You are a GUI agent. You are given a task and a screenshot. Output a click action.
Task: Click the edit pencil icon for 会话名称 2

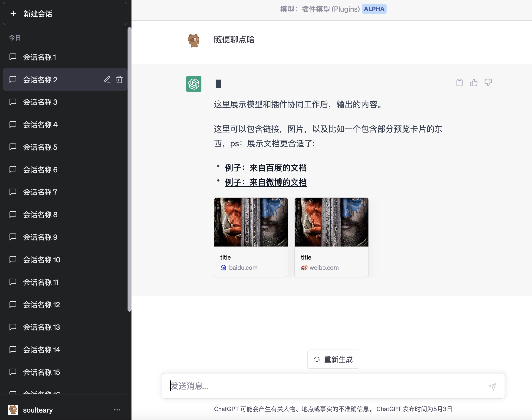(107, 80)
